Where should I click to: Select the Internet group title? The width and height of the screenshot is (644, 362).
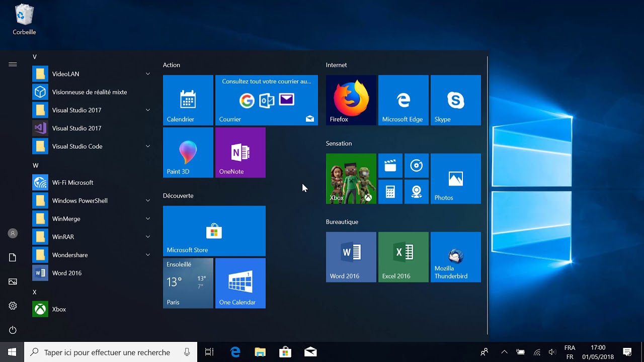coord(337,65)
